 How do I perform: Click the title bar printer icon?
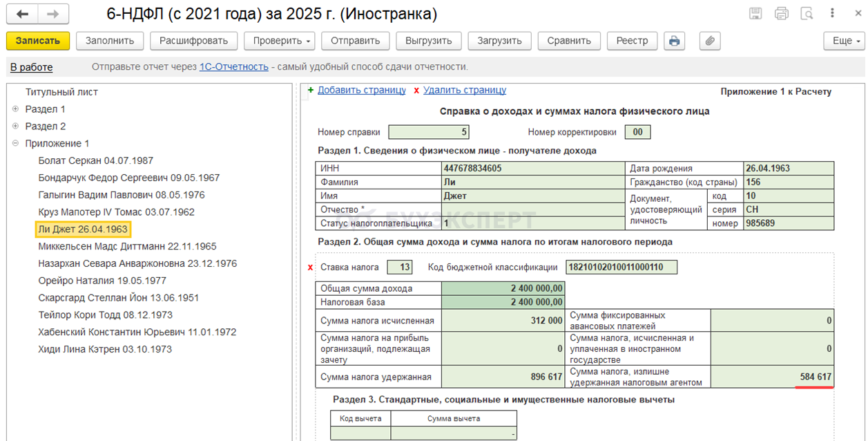point(781,14)
